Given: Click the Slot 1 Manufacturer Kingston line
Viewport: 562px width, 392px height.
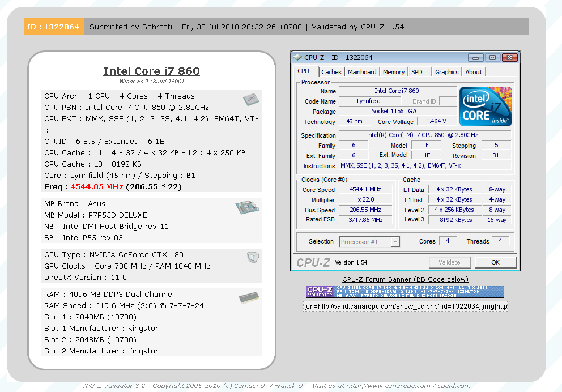Looking at the screenshot, I should tap(102, 328).
